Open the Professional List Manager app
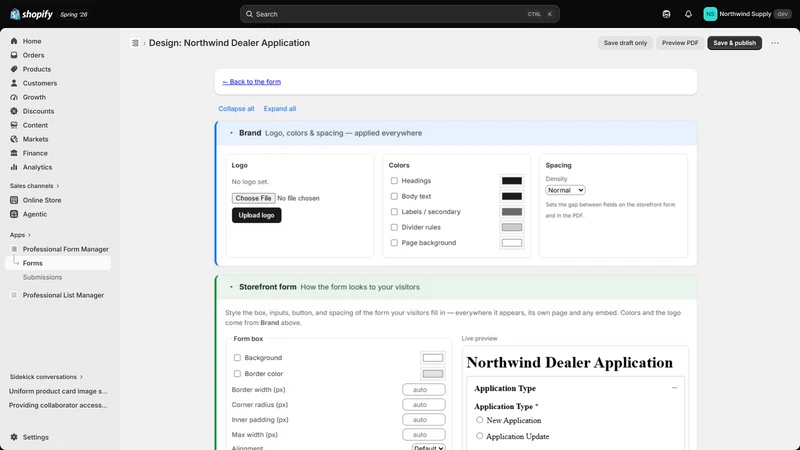 tap(63, 295)
